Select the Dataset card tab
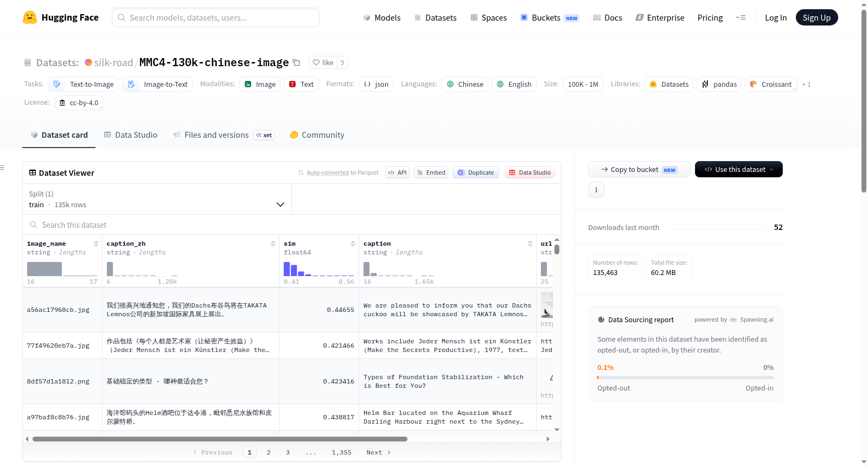This screenshot has width=868, height=467. (59, 135)
